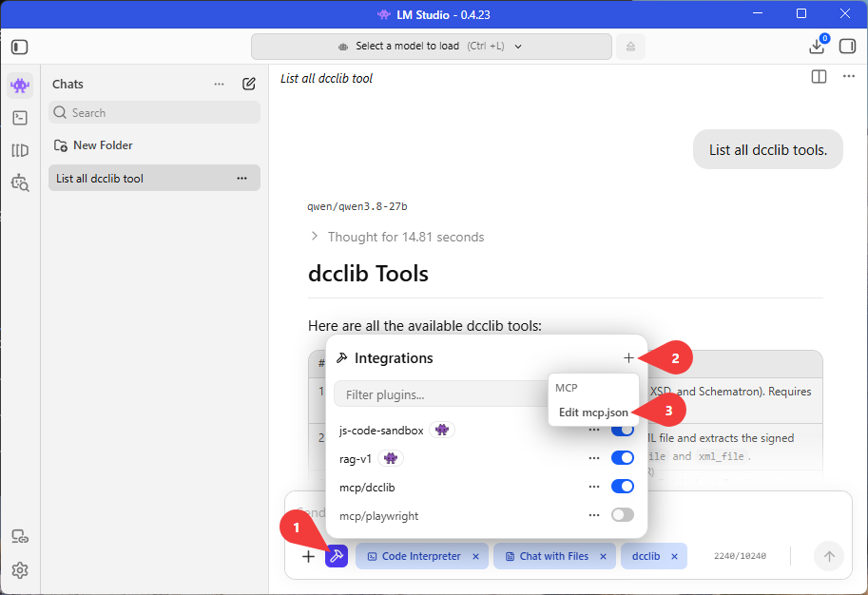Toggle the js-code-sandbox plugin switch
868x595 pixels.
click(622, 430)
